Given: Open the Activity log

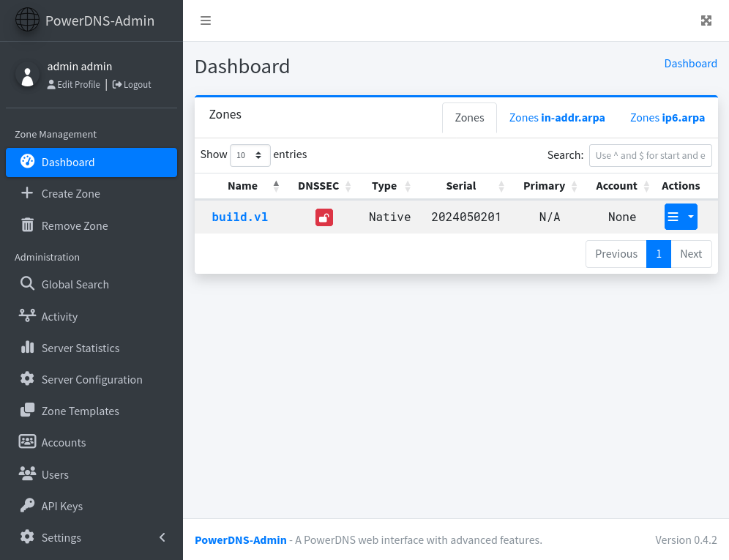Looking at the screenshot, I should coord(59,317).
